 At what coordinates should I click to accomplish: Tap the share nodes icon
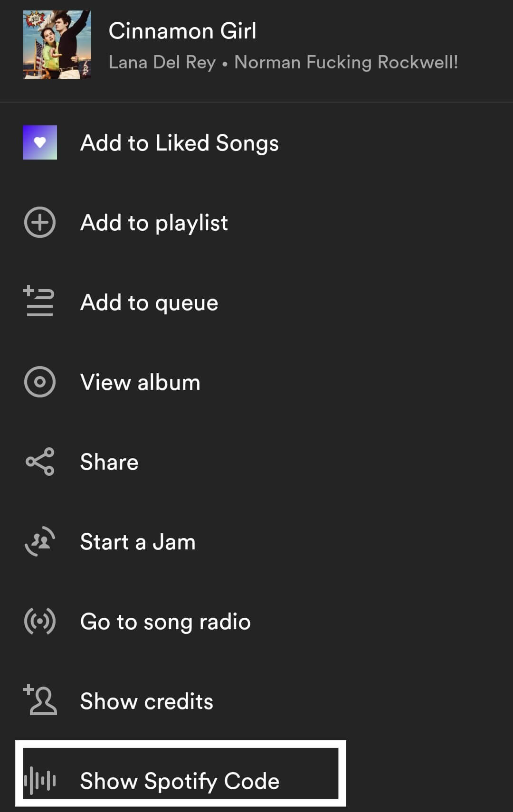point(40,462)
